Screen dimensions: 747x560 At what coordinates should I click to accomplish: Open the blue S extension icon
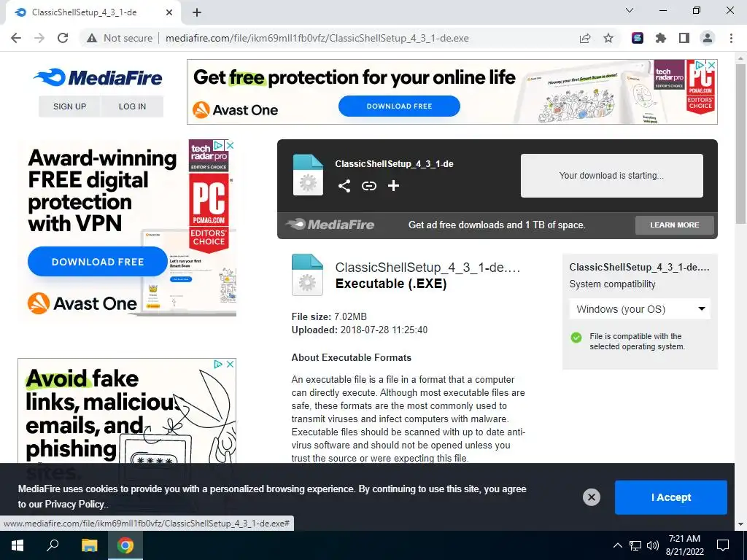pyautogui.click(x=638, y=38)
